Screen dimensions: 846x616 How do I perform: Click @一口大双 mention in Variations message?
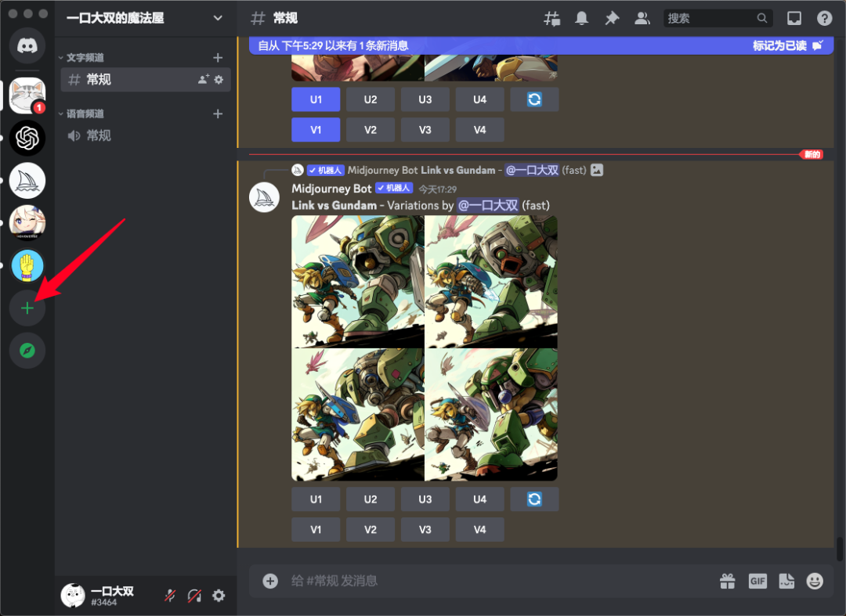[488, 205]
